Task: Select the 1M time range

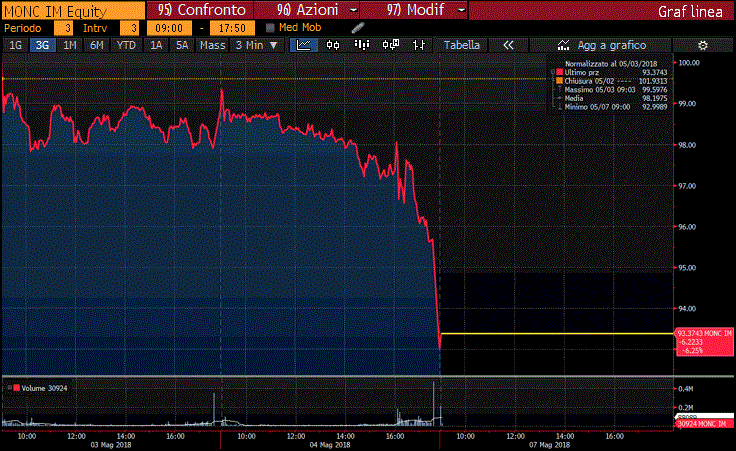Action: pos(69,45)
